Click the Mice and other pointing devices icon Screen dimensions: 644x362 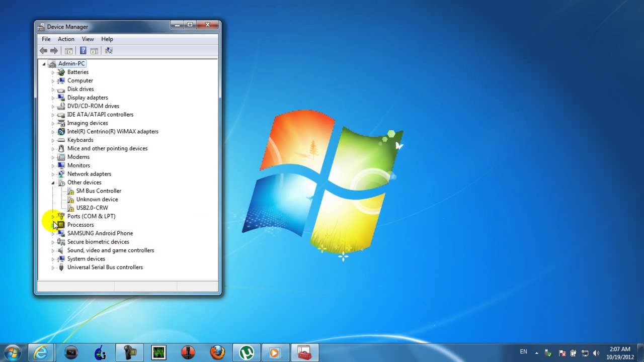click(x=61, y=148)
